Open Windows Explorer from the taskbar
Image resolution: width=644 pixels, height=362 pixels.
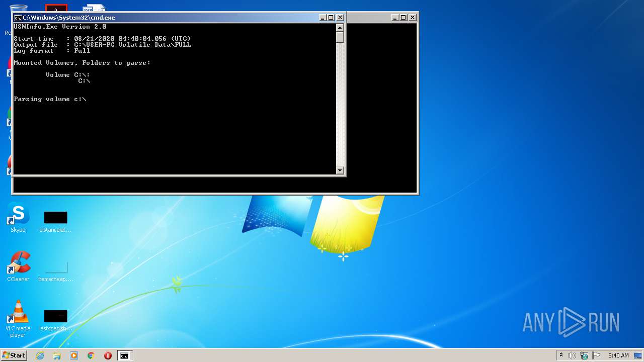point(57,355)
